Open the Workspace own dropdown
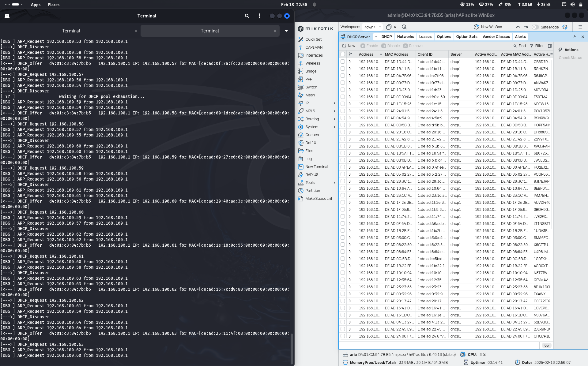588x366 pixels. [x=372, y=27]
